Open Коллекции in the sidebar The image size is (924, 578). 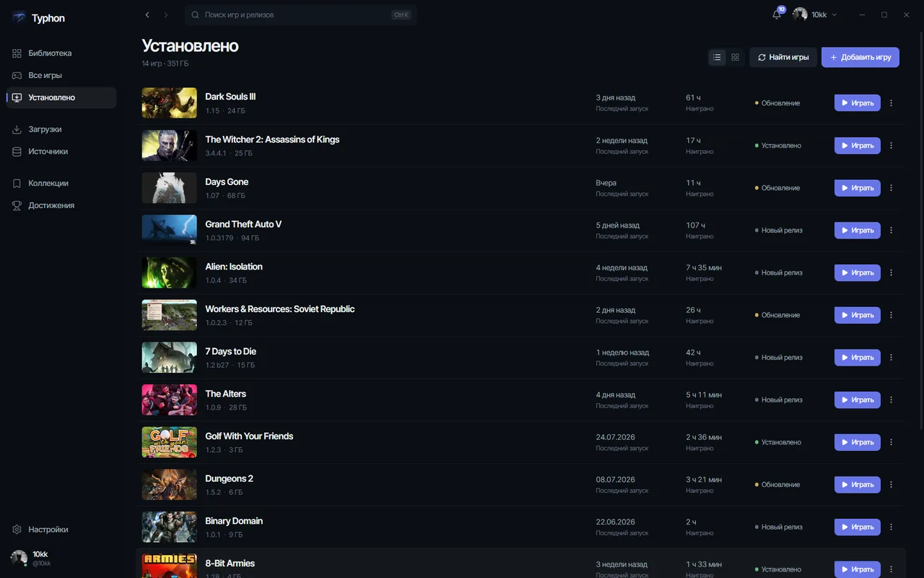tap(61, 184)
